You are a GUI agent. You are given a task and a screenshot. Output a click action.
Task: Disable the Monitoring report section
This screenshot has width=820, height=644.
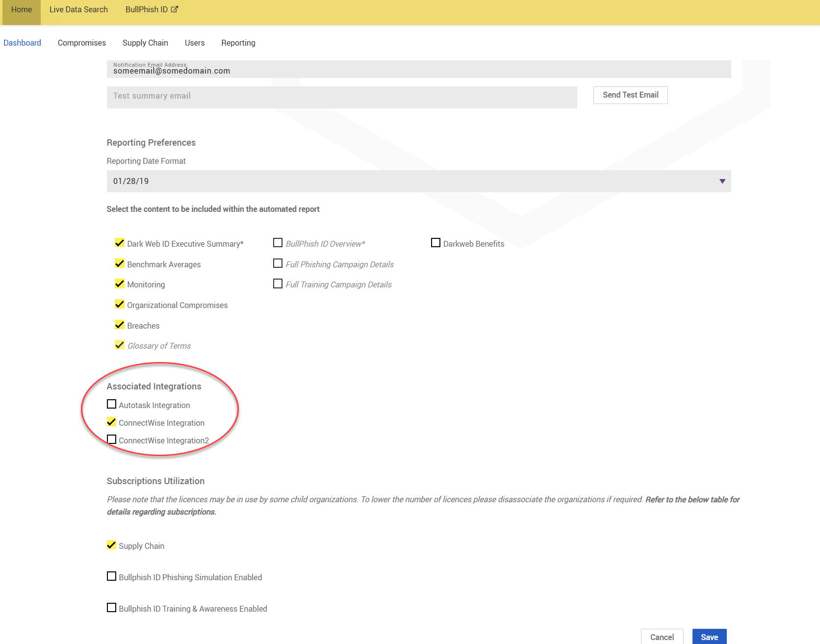point(119,284)
